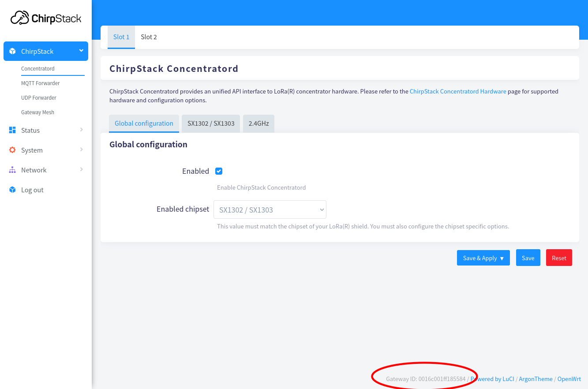
Task: Expand the System menu chevron
Action: 81,150
